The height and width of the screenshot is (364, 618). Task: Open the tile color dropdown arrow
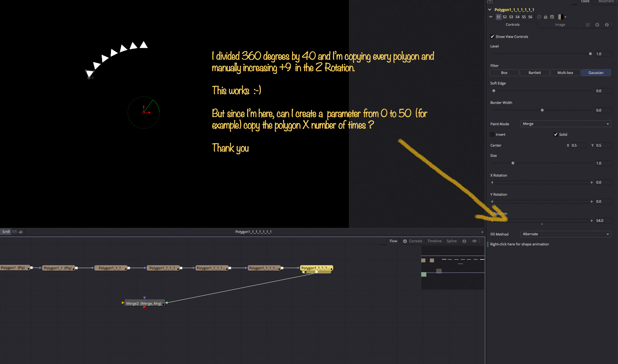click(x=565, y=17)
